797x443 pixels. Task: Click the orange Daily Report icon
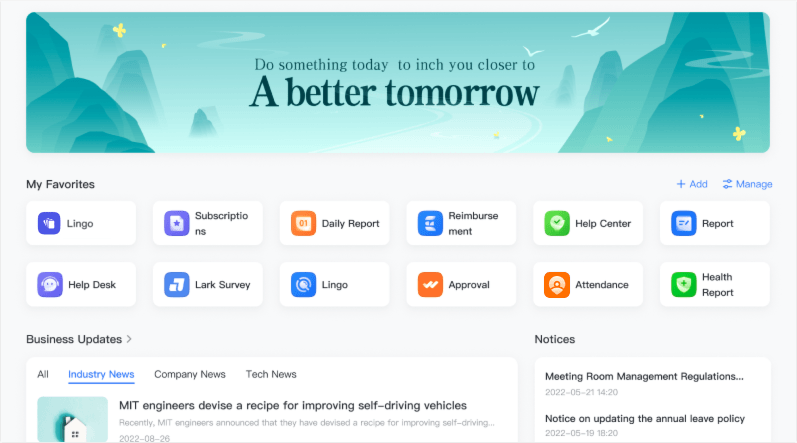coord(303,224)
